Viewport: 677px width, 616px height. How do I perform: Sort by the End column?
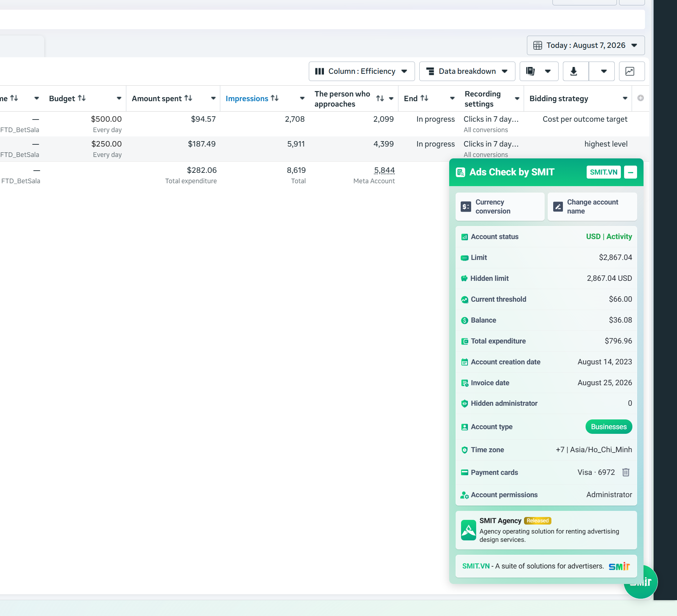(416, 98)
